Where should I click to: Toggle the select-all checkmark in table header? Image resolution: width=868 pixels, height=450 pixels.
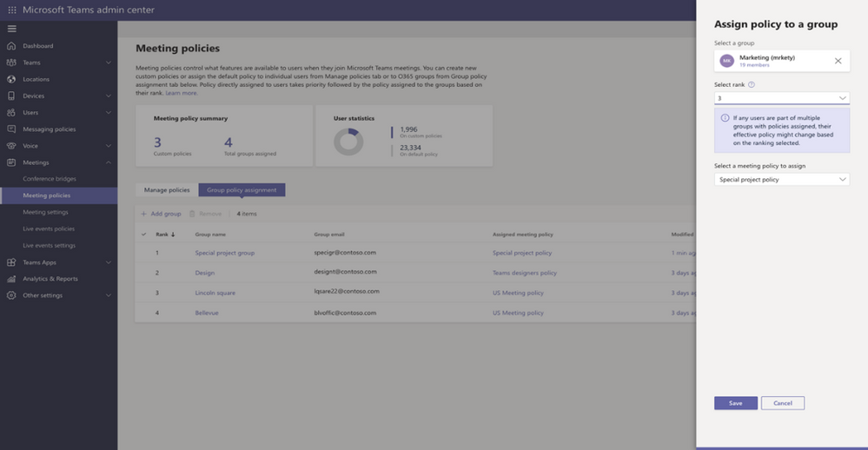[144, 235]
